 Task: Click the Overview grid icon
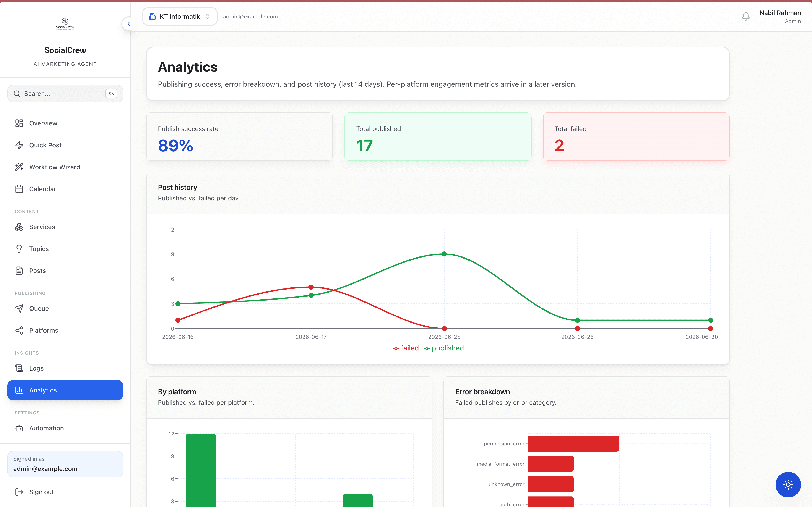19,123
